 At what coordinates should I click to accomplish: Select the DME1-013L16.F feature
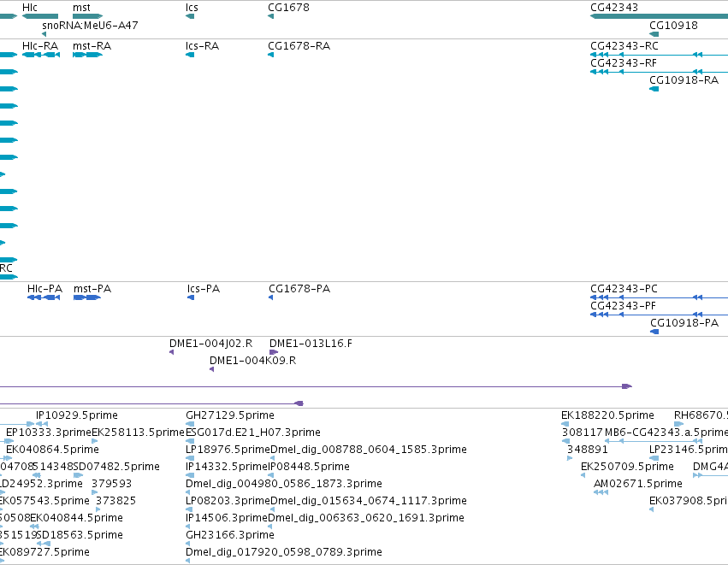pos(274,352)
